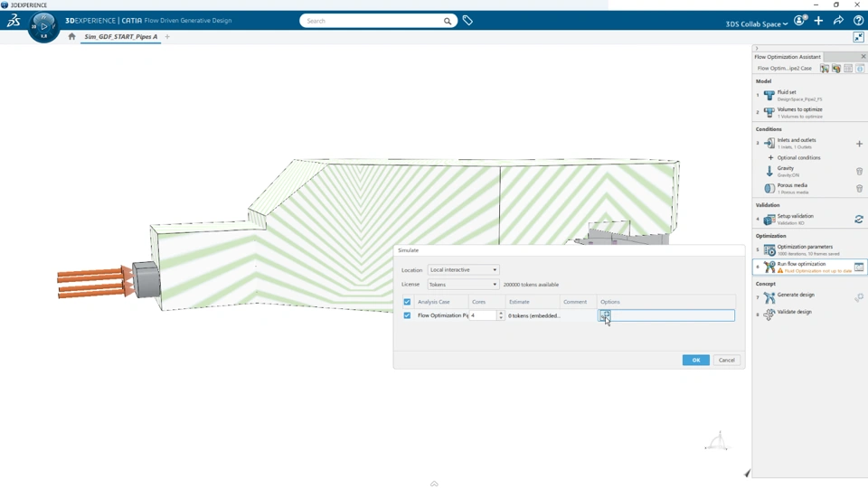This screenshot has width=868, height=488.
Task: Open Inlets and outlets step
Action: click(797, 144)
